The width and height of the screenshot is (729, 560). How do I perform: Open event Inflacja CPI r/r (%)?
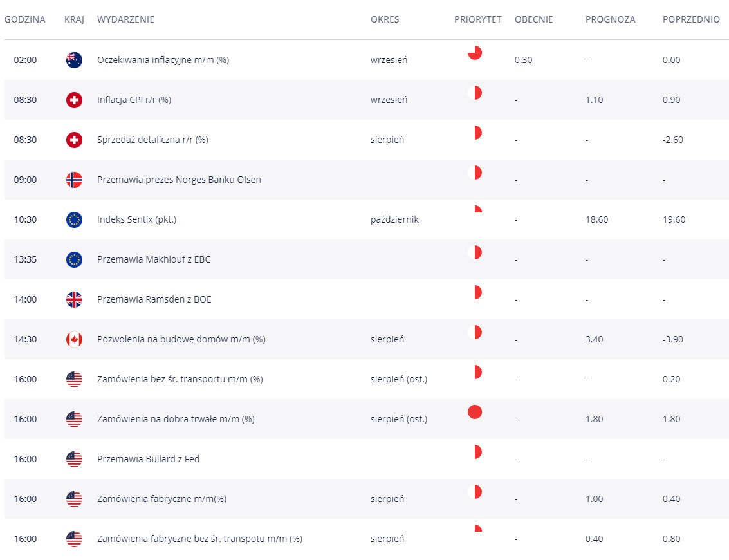pyautogui.click(x=134, y=100)
